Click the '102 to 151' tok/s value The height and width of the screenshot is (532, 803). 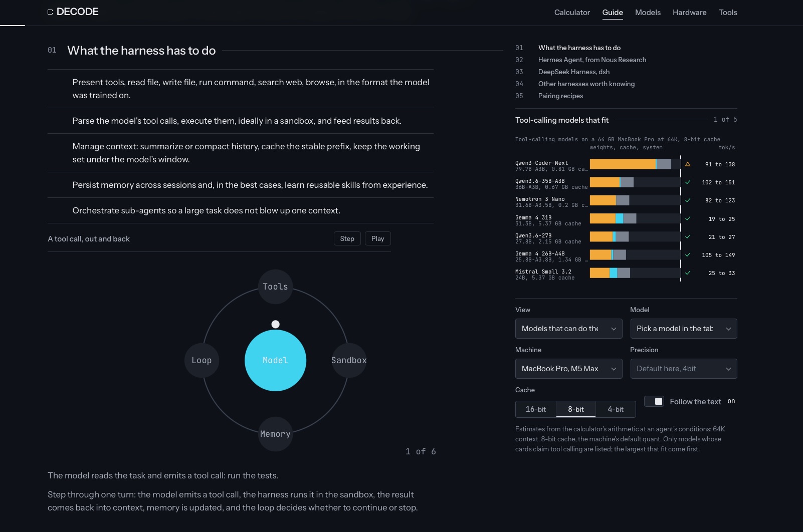718,182
